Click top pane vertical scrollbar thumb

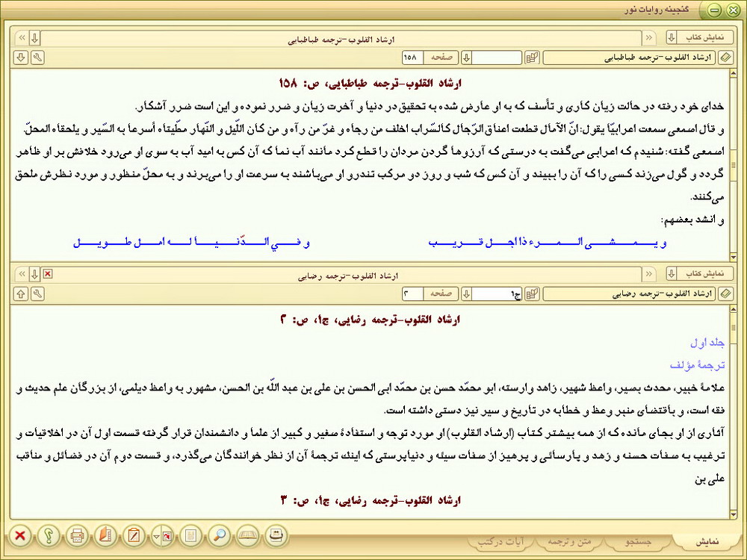(x=734, y=165)
